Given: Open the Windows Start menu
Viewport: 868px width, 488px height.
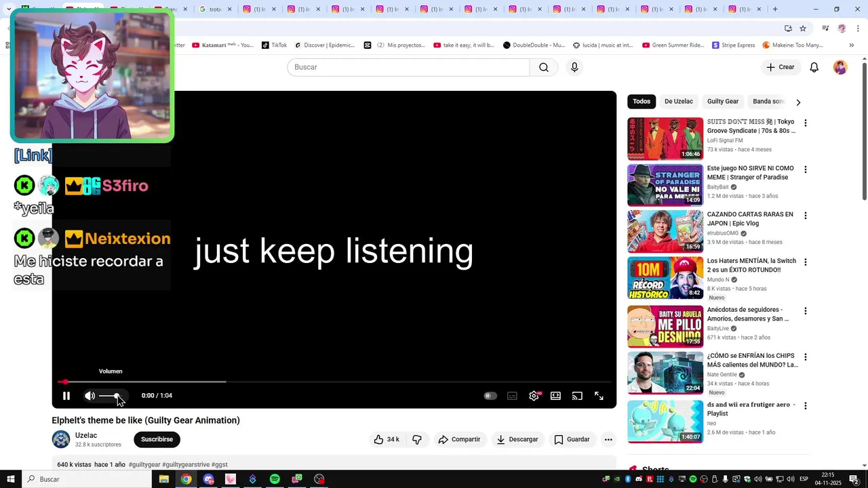Looking at the screenshot, I should point(11,479).
